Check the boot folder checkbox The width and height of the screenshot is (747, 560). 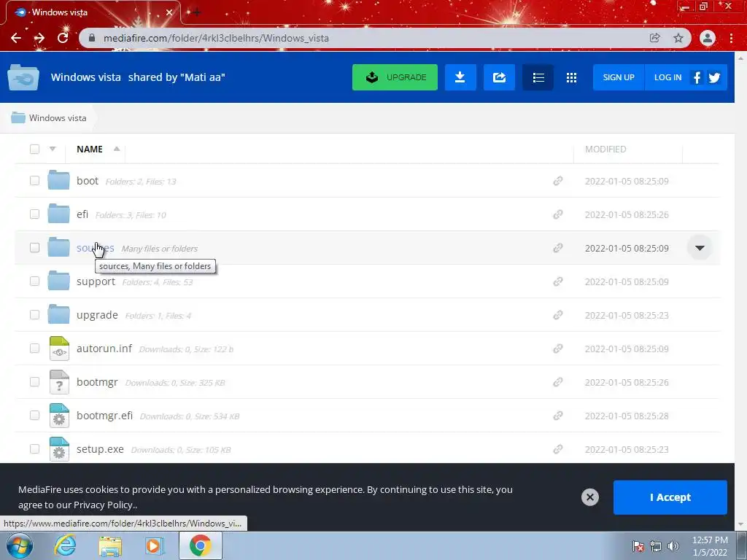pos(34,181)
